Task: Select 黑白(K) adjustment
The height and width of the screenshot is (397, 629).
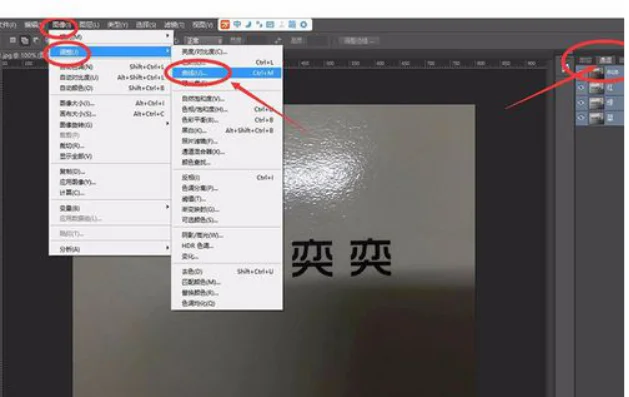Action: tap(227, 130)
